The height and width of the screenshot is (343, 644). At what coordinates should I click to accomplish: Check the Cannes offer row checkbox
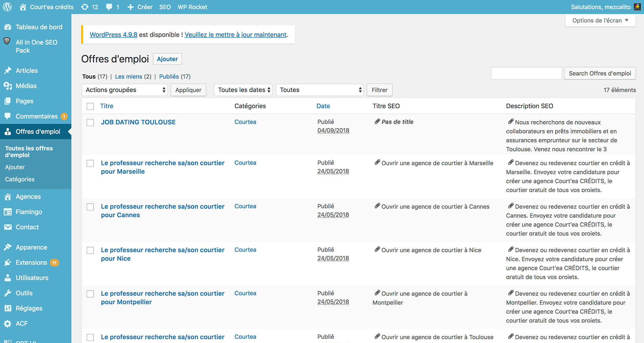(90, 207)
